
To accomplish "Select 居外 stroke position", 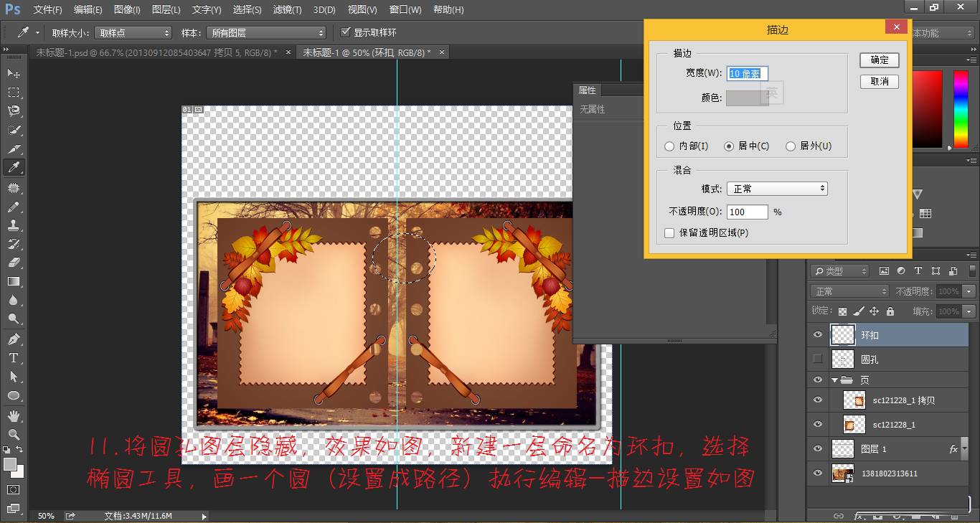I will click(x=791, y=146).
